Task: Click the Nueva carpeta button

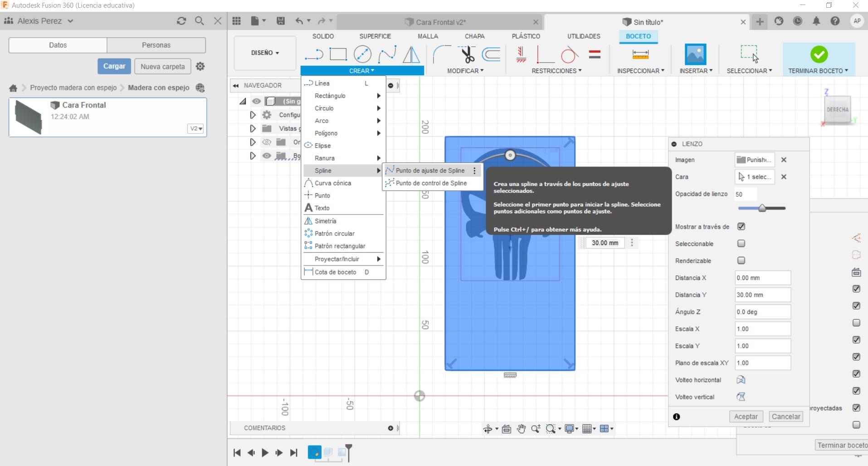Action: (x=163, y=66)
